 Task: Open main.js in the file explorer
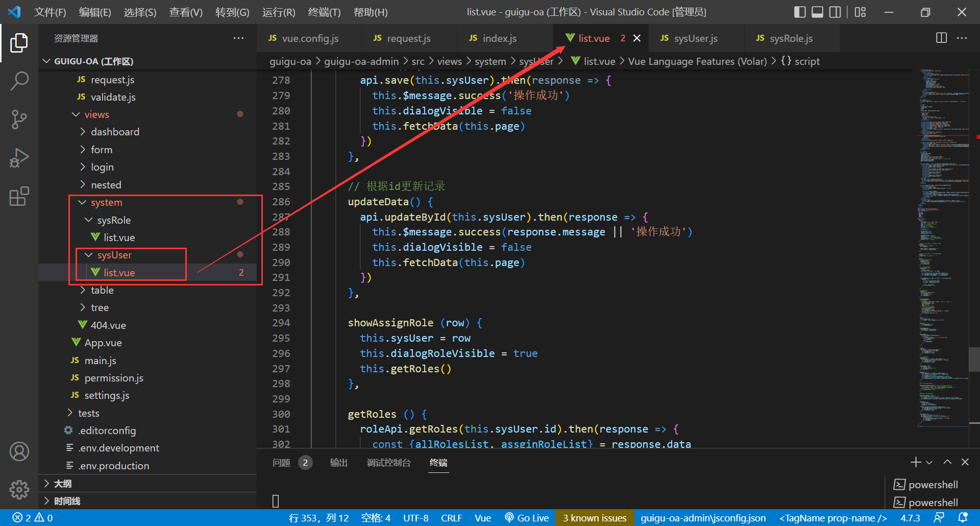pyautogui.click(x=100, y=361)
